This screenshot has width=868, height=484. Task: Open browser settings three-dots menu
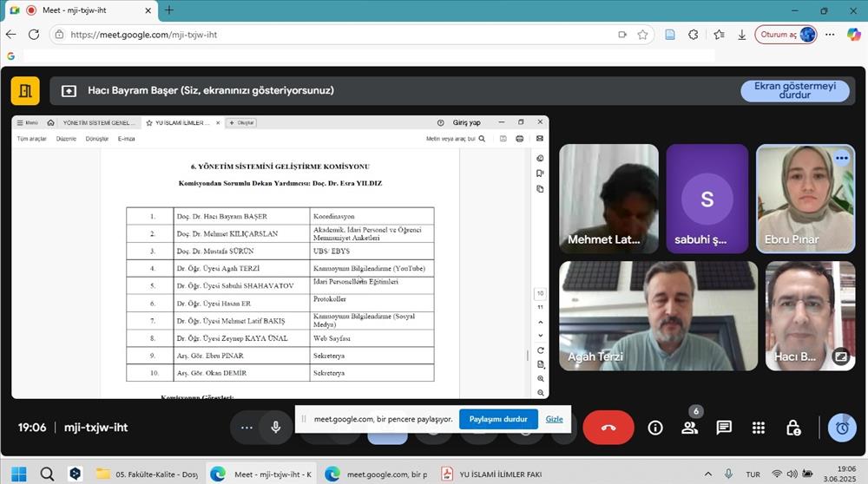(829, 35)
